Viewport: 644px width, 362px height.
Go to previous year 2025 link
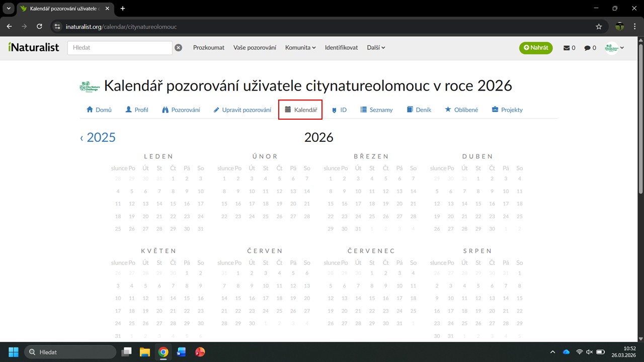98,137
